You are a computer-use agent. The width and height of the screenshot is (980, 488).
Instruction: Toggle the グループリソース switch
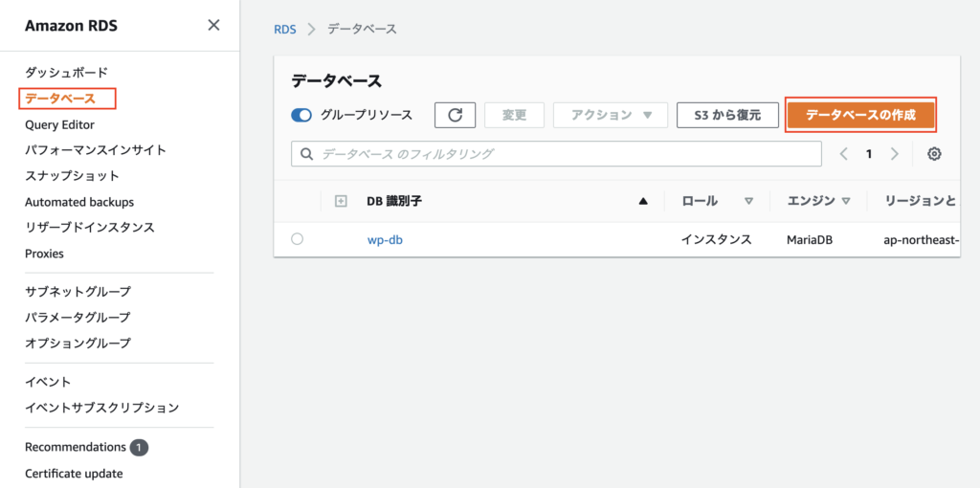301,115
